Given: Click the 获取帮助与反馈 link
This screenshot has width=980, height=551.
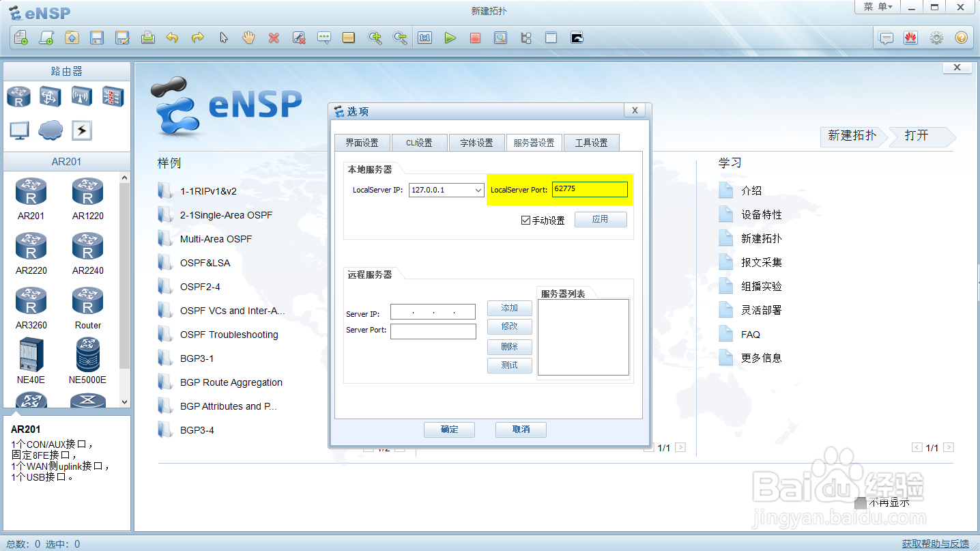Looking at the screenshot, I should click(x=936, y=543).
